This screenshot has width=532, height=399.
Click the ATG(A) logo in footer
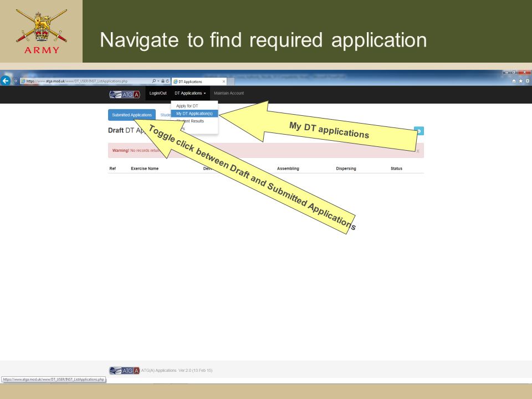click(124, 371)
